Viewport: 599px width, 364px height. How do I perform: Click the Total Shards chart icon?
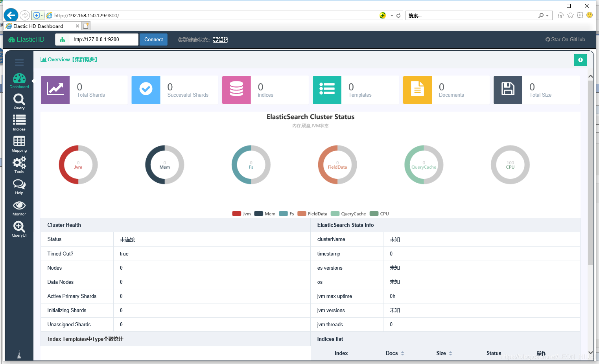(55, 90)
